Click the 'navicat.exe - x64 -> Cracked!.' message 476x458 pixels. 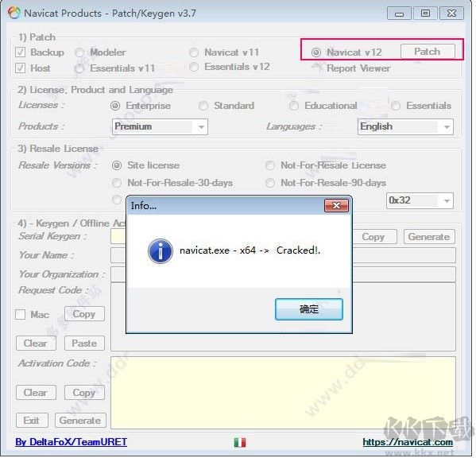(x=250, y=250)
